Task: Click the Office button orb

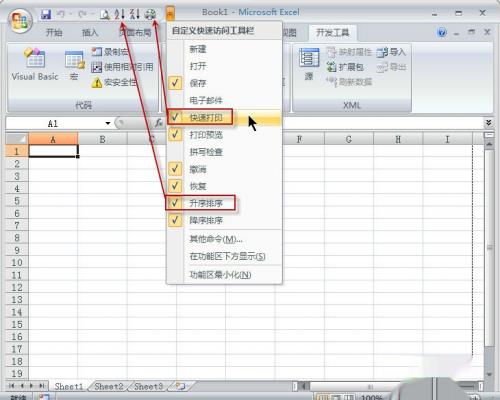Action: click(20, 21)
